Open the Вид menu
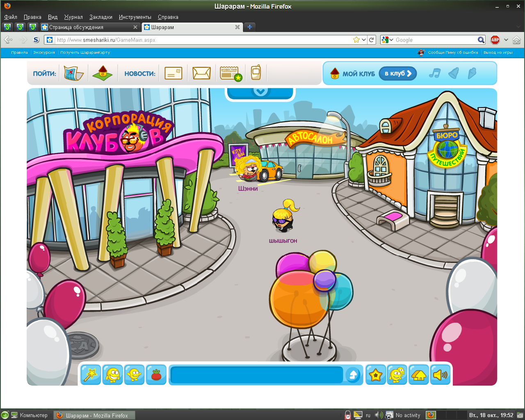 pyautogui.click(x=52, y=17)
